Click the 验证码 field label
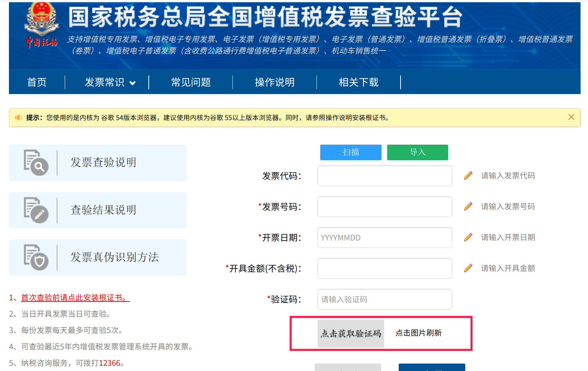The height and width of the screenshot is (371, 588). 284,299
